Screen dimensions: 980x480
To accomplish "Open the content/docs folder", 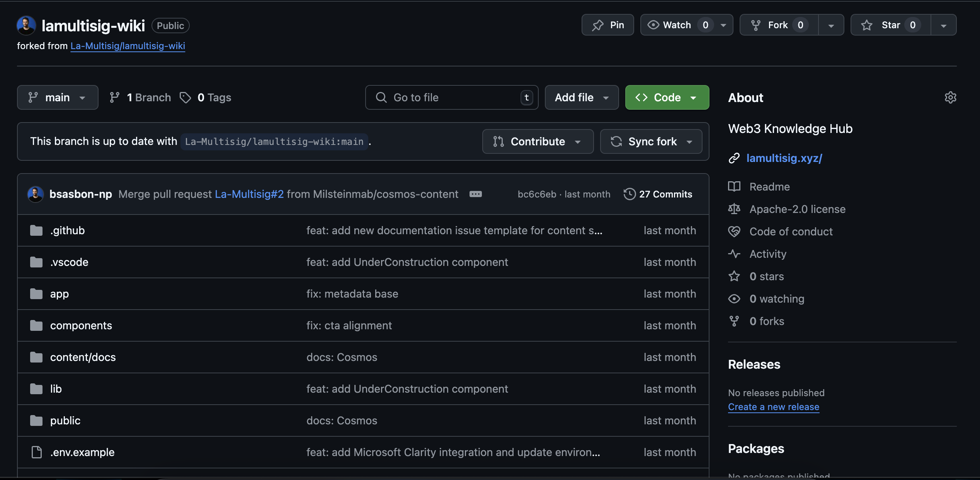I will 83,357.
